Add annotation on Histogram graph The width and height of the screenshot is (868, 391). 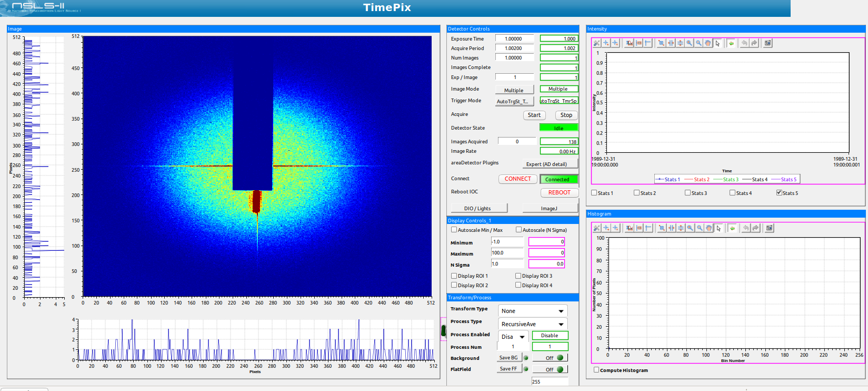pyautogui.click(x=606, y=228)
